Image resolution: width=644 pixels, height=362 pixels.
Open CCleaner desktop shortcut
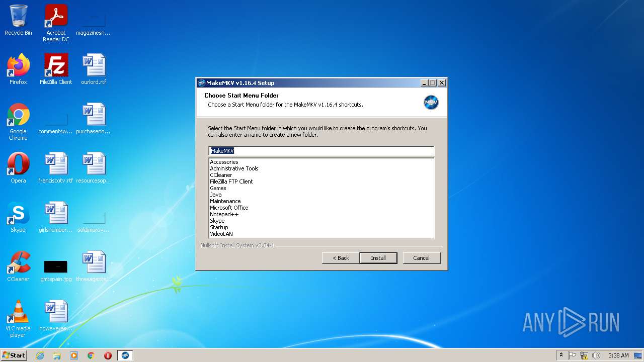pos(18,266)
